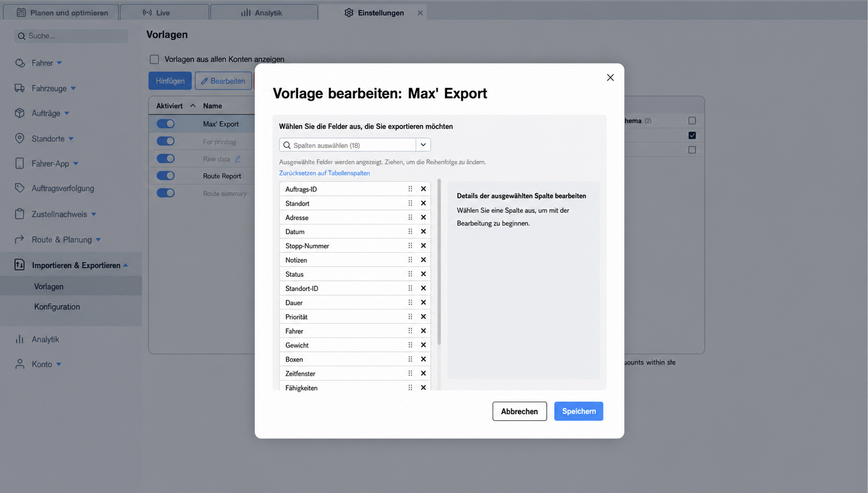This screenshot has width=868, height=493.
Task: Select the Einstellungen tab
Action: [x=374, y=12]
